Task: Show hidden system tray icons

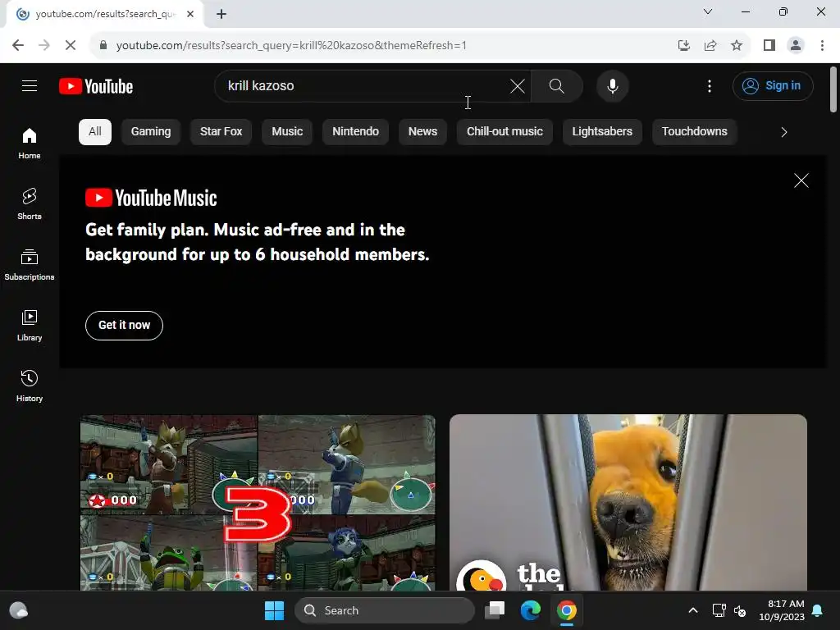Action: coord(692,610)
